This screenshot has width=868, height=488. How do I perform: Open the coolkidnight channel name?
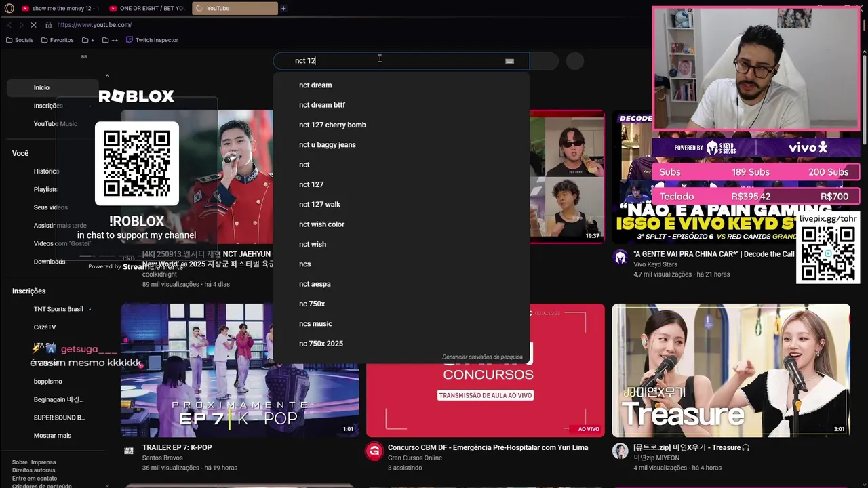[161, 274]
